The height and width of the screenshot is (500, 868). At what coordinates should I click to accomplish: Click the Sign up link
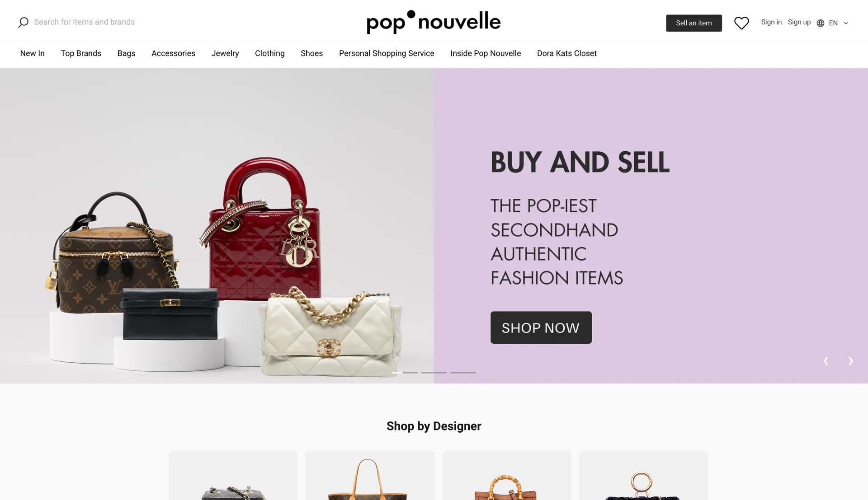click(799, 22)
